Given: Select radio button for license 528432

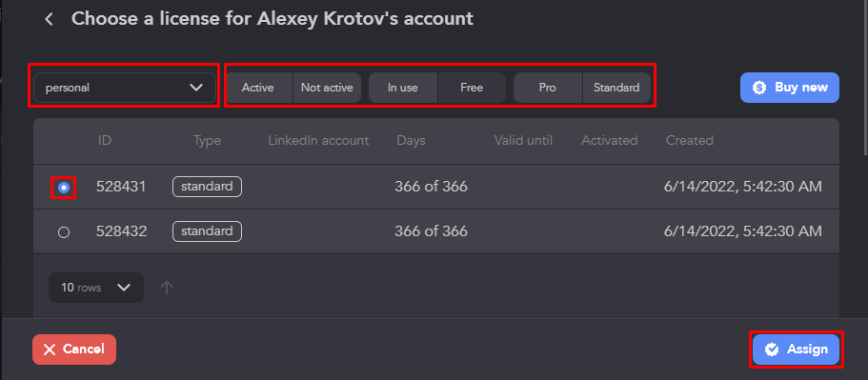Looking at the screenshot, I should [x=64, y=232].
